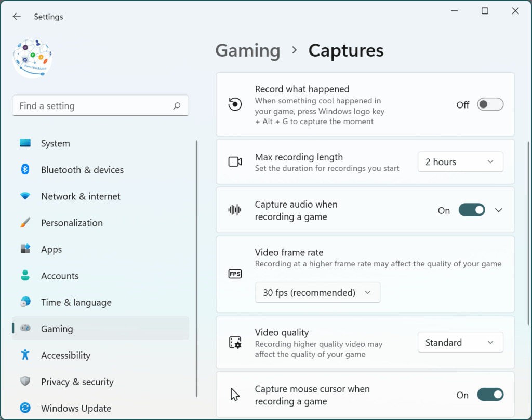Click the FPS video frame rate icon
Viewport: 532px width, 420px height.
235,274
